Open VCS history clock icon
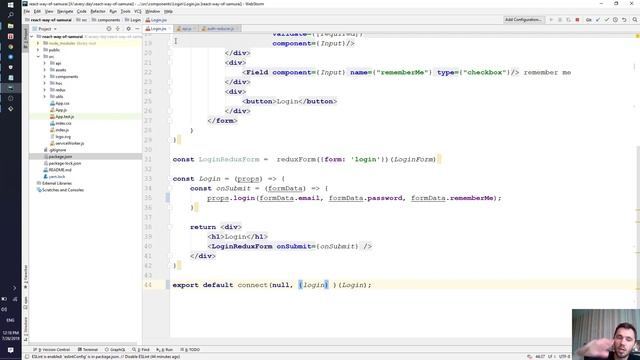 616,20
